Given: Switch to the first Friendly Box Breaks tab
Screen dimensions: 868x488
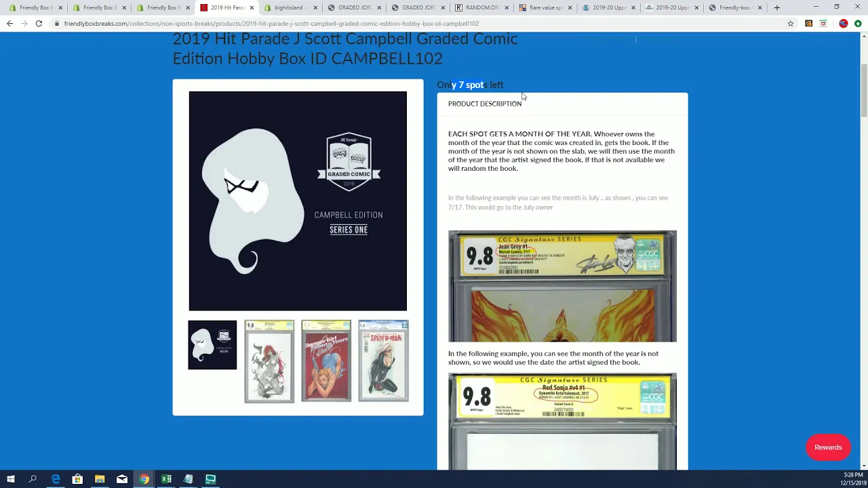Looking at the screenshot, I should tap(36, 7).
